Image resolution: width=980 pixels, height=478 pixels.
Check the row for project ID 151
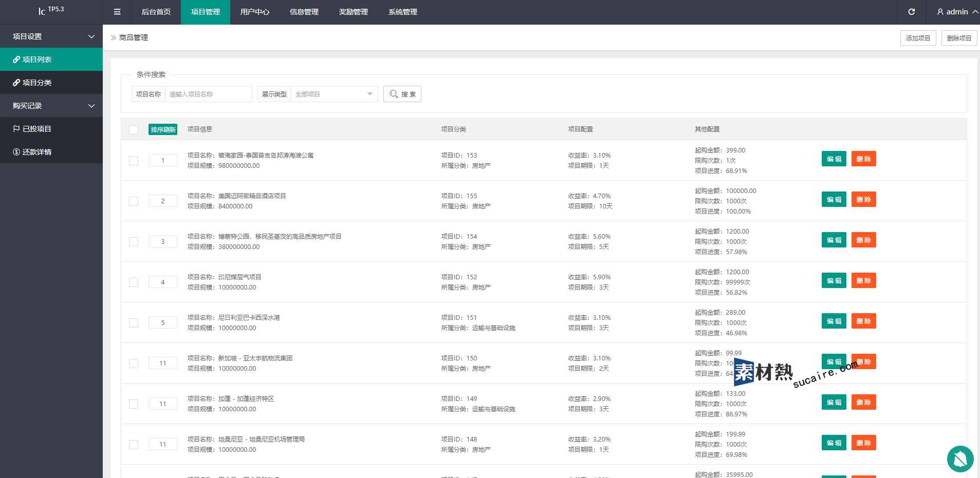coord(134,323)
